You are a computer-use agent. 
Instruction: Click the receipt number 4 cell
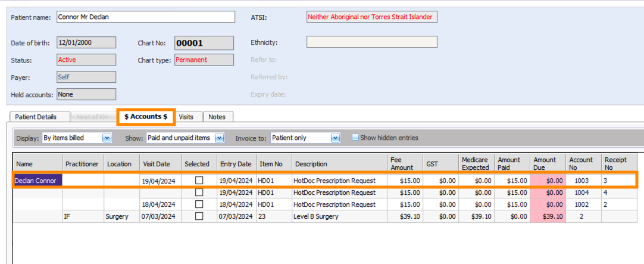(x=619, y=192)
